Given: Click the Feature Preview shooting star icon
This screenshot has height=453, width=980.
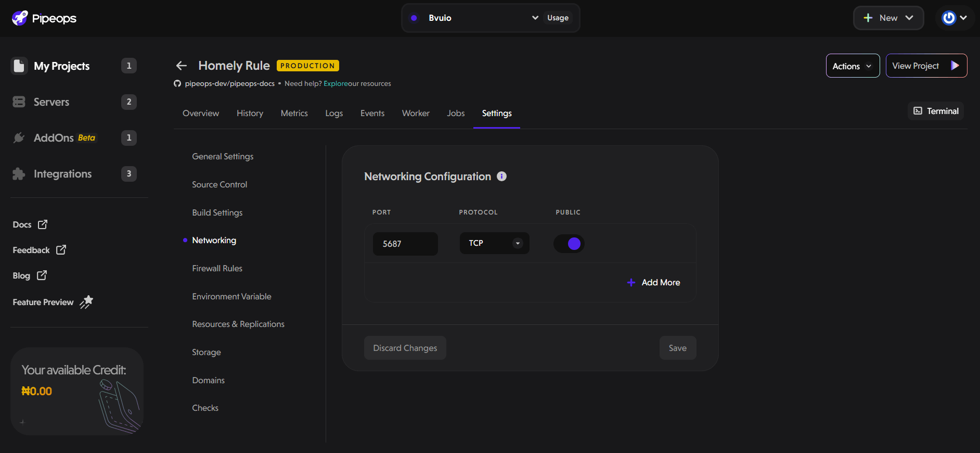Looking at the screenshot, I should click(x=86, y=302).
